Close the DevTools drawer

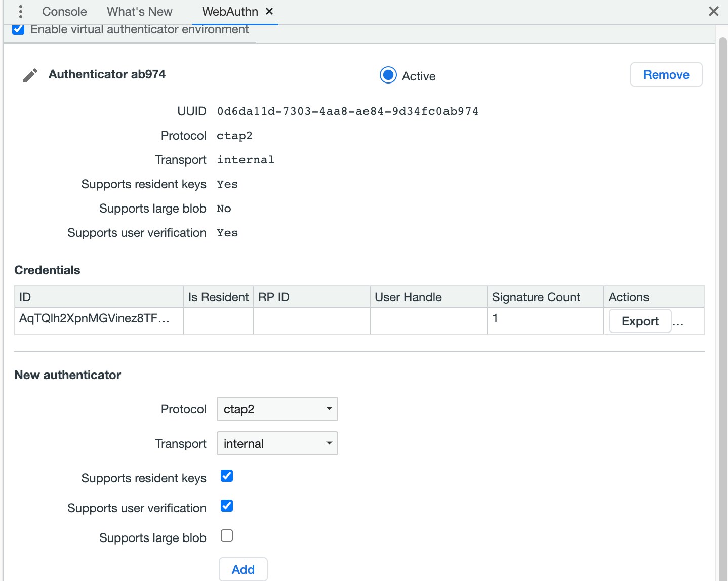[714, 11]
